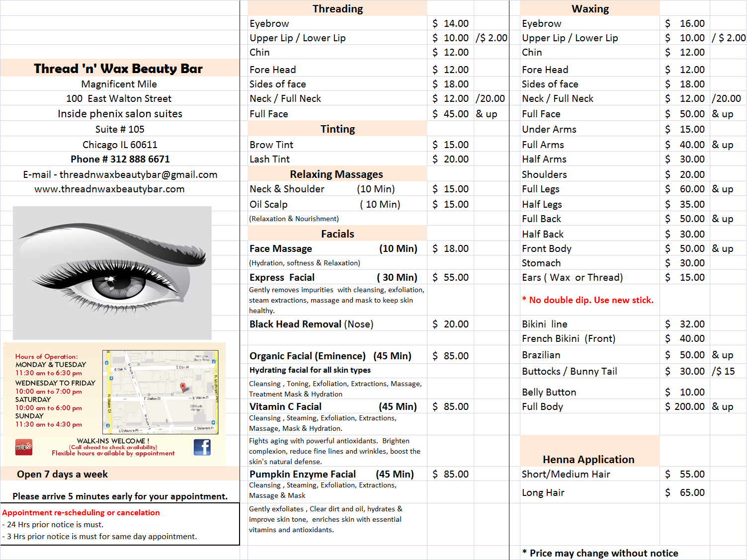Click the Magnificent Mile text

[119, 84]
